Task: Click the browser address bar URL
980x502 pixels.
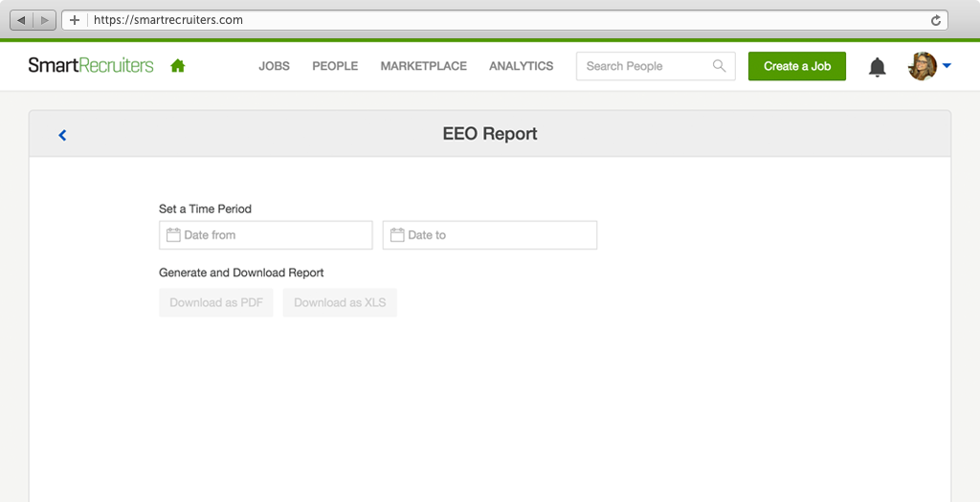Action: click(x=168, y=20)
